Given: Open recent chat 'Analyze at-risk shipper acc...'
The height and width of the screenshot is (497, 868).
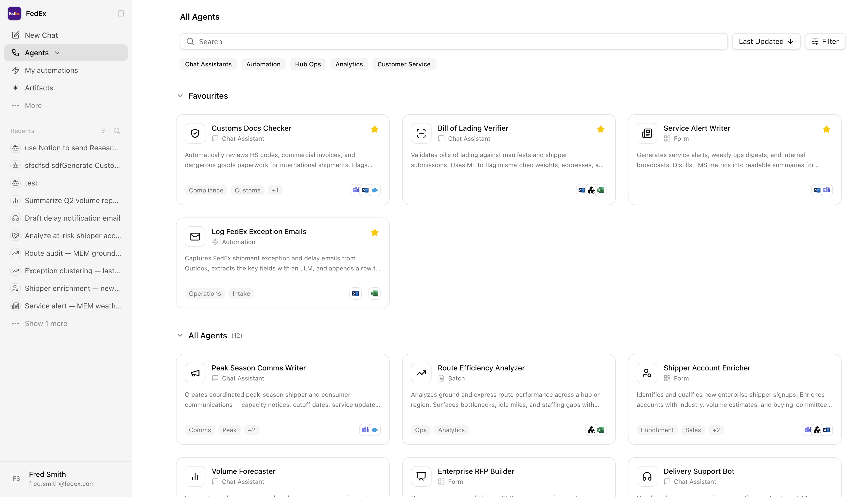Looking at the screenshot, I should [x=66, y=236].
